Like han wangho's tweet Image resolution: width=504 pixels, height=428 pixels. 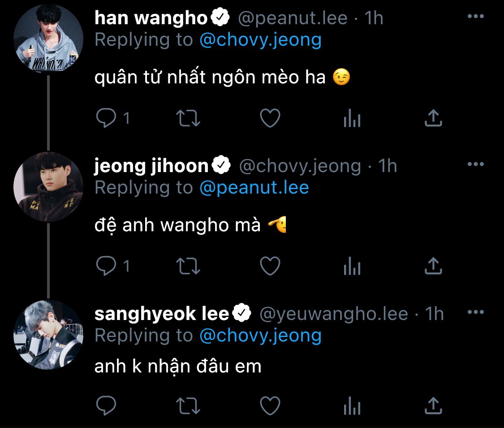pos(270,118)
